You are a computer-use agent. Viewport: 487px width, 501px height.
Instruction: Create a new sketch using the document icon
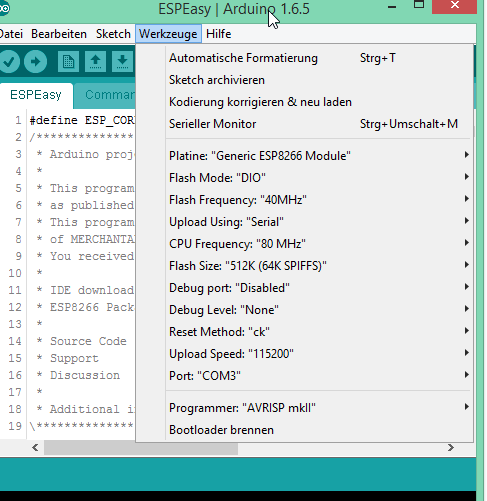click(68, 62)
